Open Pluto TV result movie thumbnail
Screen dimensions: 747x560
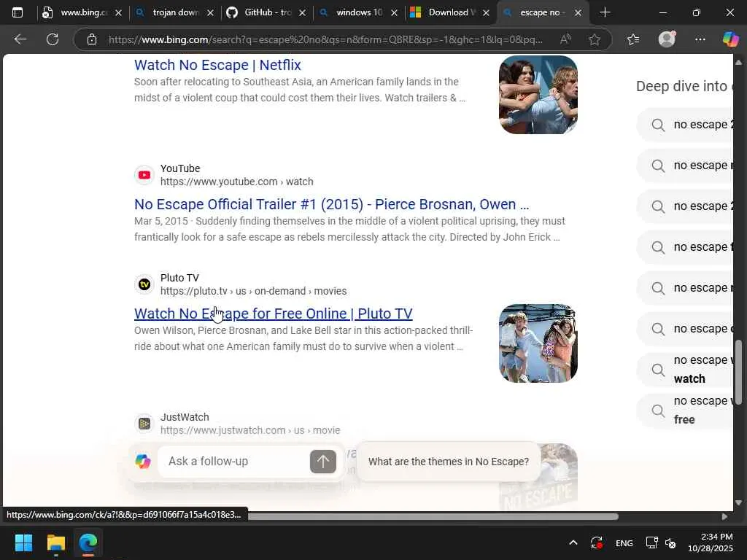[538, 343]
